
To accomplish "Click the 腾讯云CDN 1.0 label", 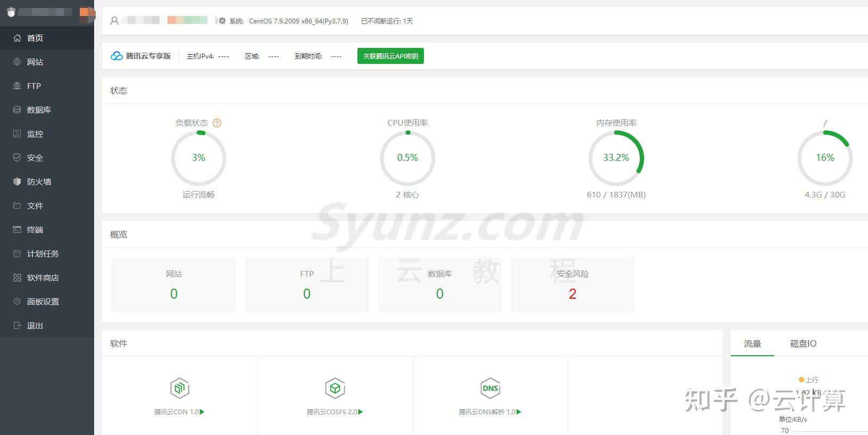I will tap(176, 412).
